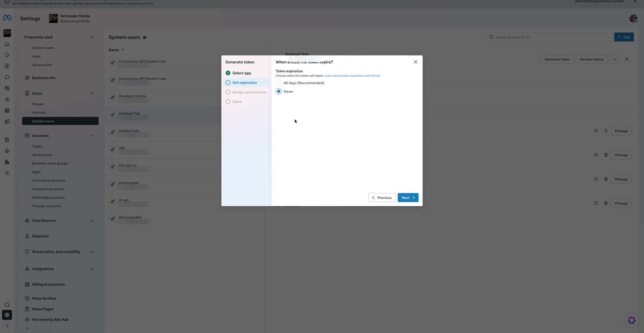Select WhatsAppBot system user row
This screenshot has width=644, height=333.
click(185, 219)
